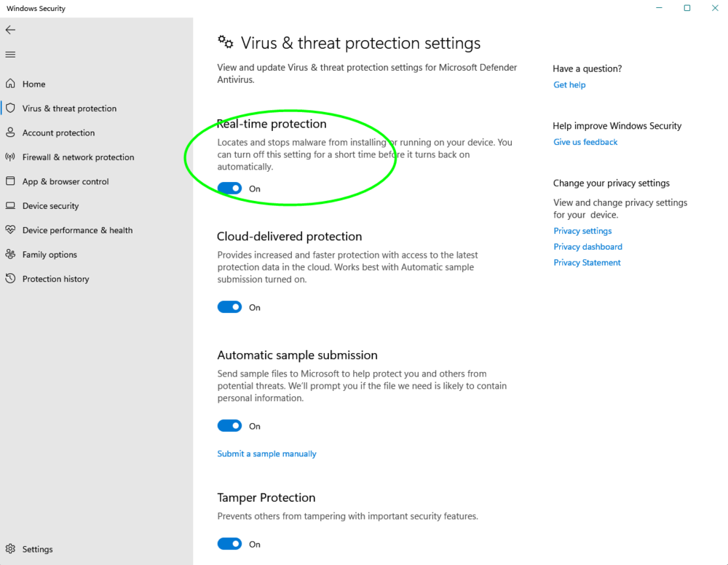
Task: Toggle Automatic sample submission off
Action: (x=229, y=426)
